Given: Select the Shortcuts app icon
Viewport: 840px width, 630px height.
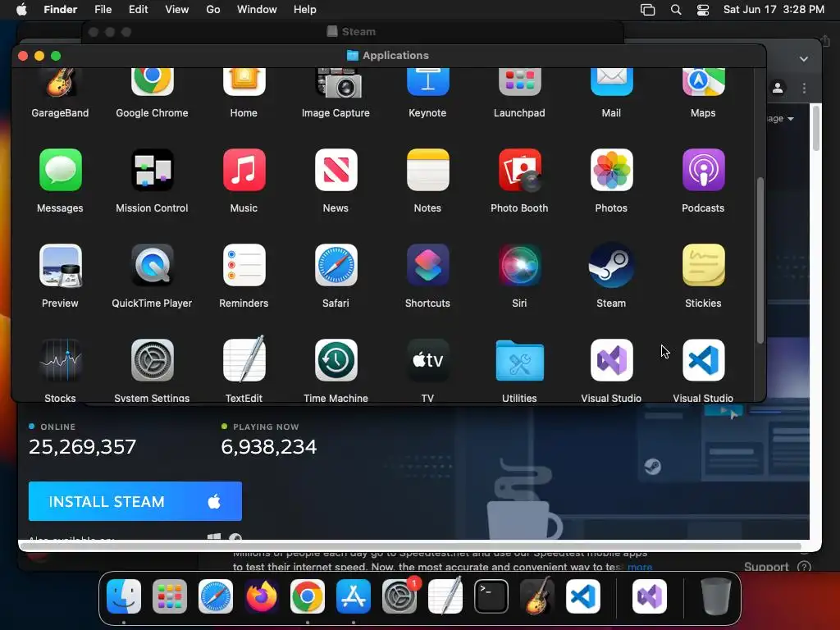Looking at the screenshot, I should pos(427,265).
